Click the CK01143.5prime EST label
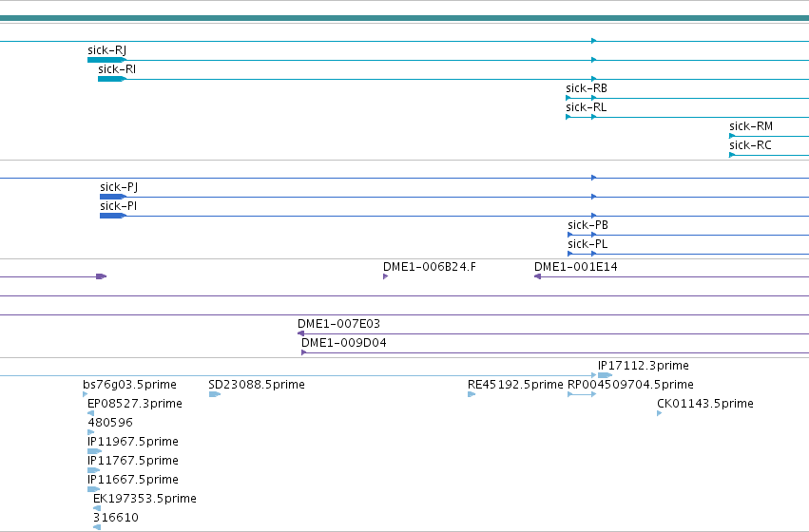Screen dimensions: 809x532 coord(704,404)
